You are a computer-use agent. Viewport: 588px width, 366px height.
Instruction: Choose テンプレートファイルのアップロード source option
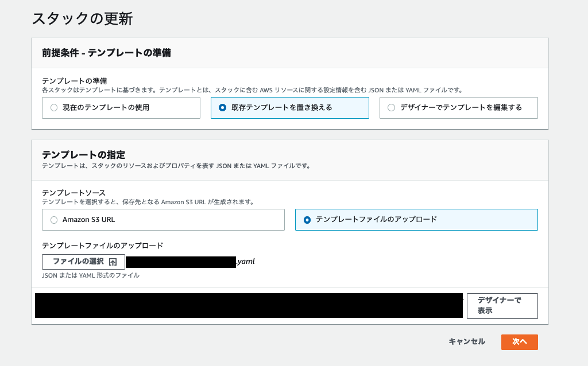click(416, 220)
